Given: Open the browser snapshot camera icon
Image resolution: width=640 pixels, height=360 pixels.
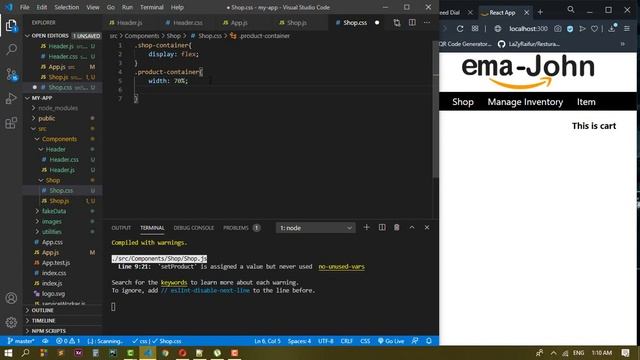Looking at the screenshot, I should [558, 29].
